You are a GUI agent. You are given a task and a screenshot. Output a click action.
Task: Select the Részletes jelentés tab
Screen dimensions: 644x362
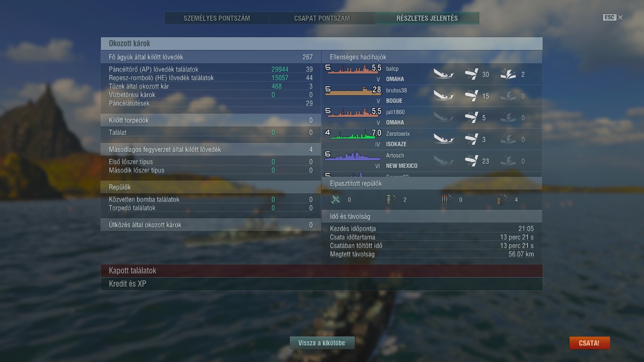coord(427,18)
